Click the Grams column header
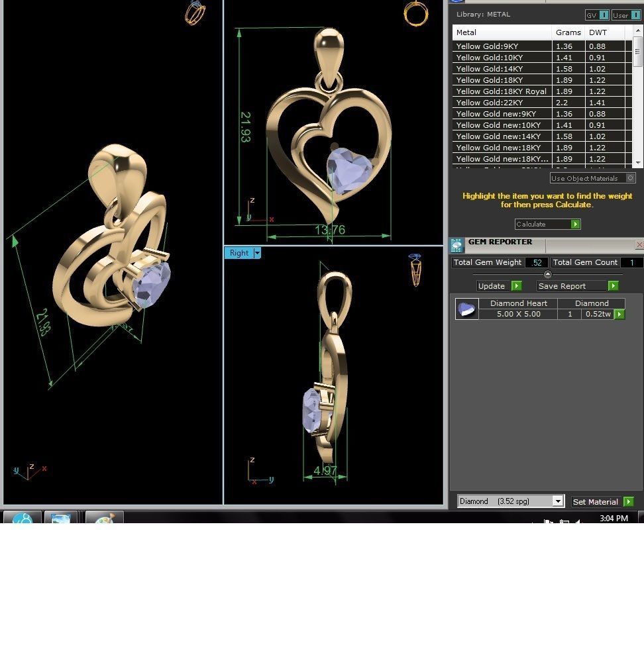The image size is (644, 651). 568,32
